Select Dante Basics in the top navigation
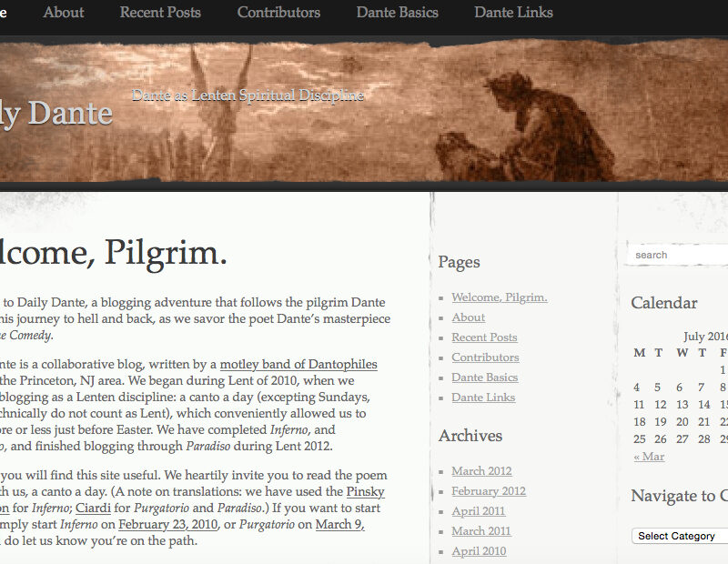The image size is (728, 564). point(397,13)
